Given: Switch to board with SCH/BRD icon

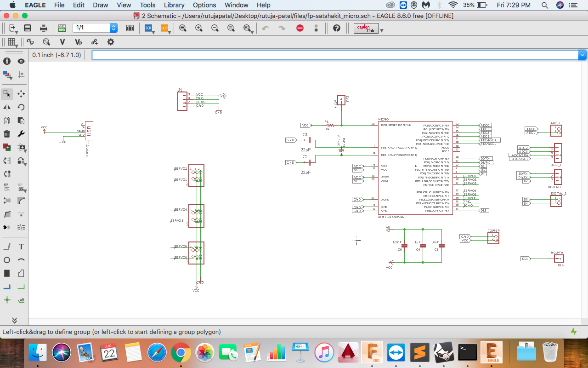Looking at the screenshot, I should [x=62, y=28].
